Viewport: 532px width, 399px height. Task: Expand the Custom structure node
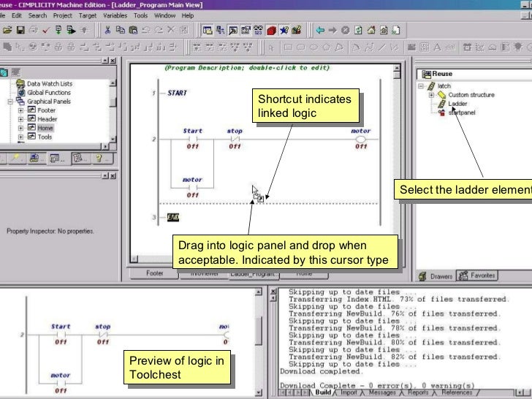431,95
